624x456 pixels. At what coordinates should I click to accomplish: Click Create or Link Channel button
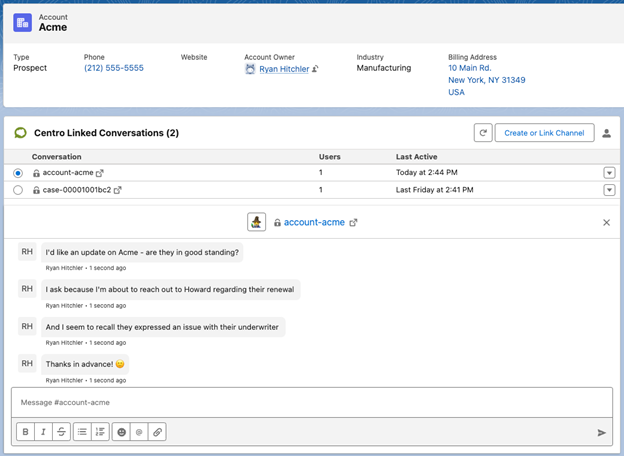coord(544,133)
